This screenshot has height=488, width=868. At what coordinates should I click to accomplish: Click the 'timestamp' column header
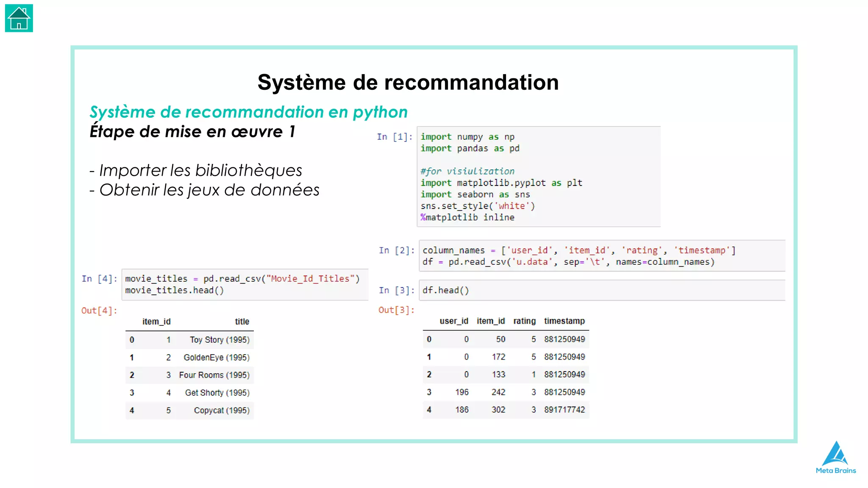[565, 321]
